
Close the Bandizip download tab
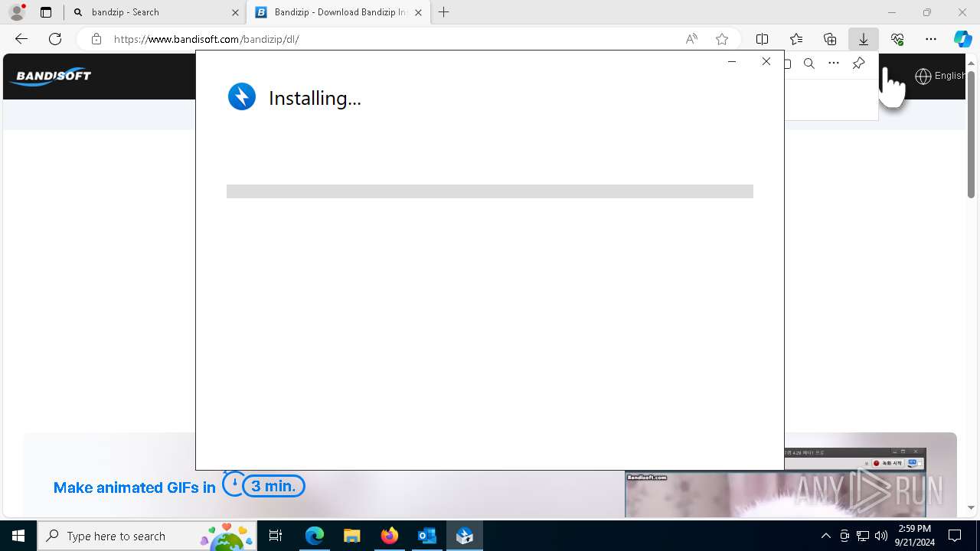click(418, 12)
